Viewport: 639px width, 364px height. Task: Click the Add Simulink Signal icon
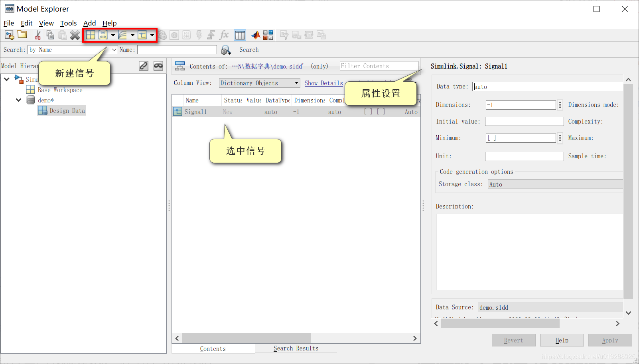pyautogui.click(x=142, y=35)
